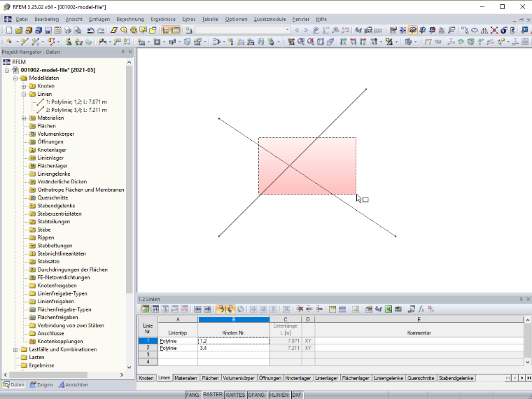This screenshot has width=532, height=399.
Task: Collapse the Linien folder in navigator
Action: coord(24,94)
